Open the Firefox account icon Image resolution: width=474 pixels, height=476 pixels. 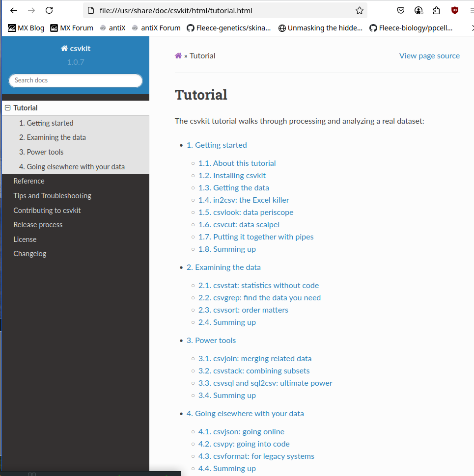click(x=418, y=11)
